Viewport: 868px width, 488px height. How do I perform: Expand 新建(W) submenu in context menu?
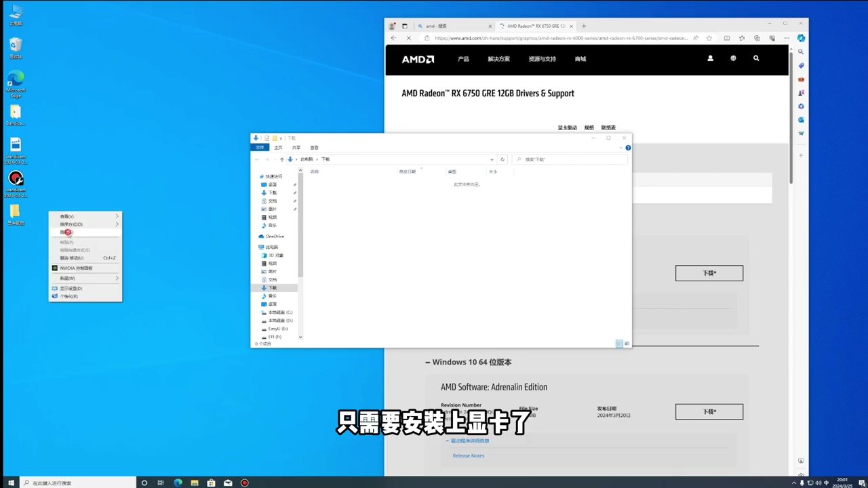pyautogui.click(x=85, y=279)
